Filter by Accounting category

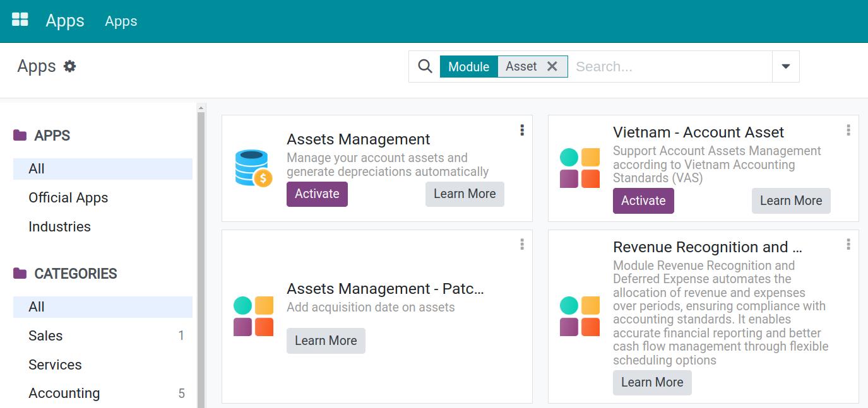(103, 393)
